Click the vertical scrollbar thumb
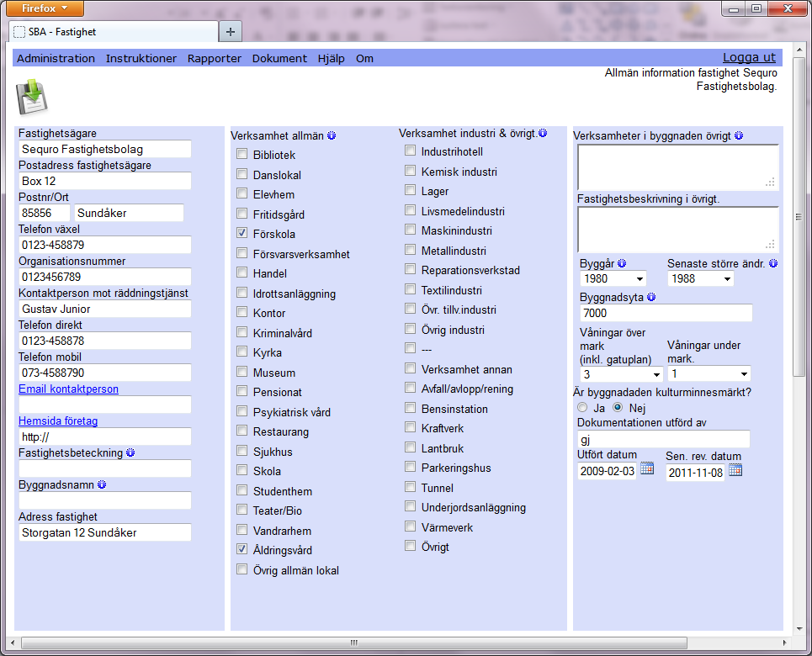This screenshot has width=812, height=656. pos(799,217)
